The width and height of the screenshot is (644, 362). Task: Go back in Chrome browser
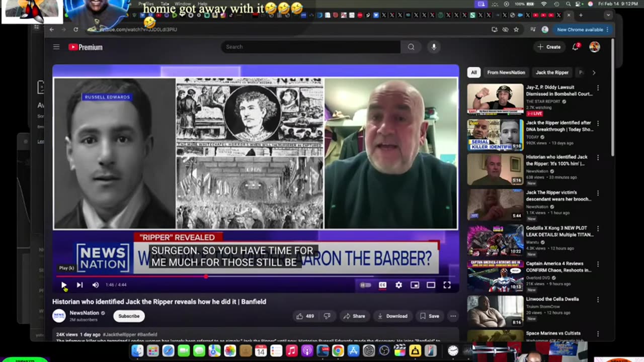click(51, 30)
